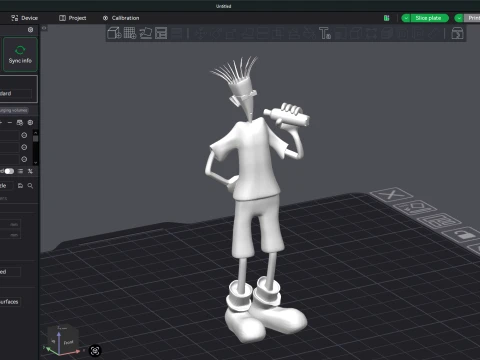Image resolution: width=480 pixels, height=360 pixels.
Task: Open the Calibration tab
Action: (121, 18)
